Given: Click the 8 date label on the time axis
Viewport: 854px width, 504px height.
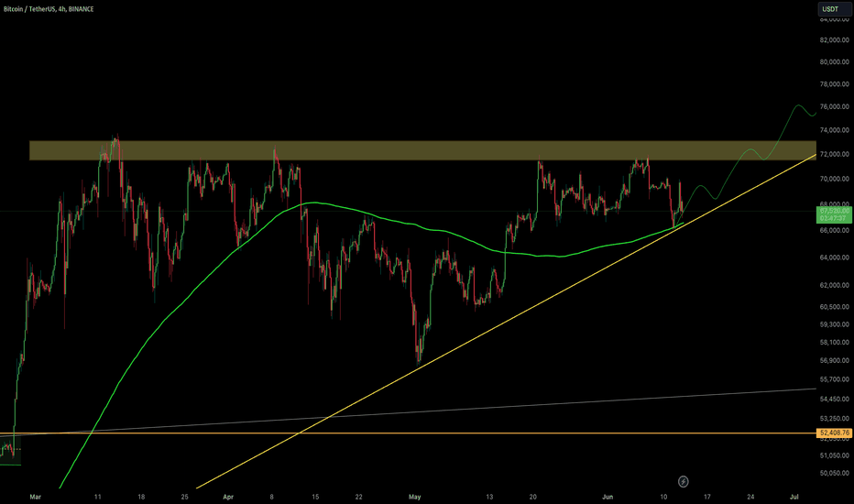Looking at the screenshot, I should pos(272,497).
